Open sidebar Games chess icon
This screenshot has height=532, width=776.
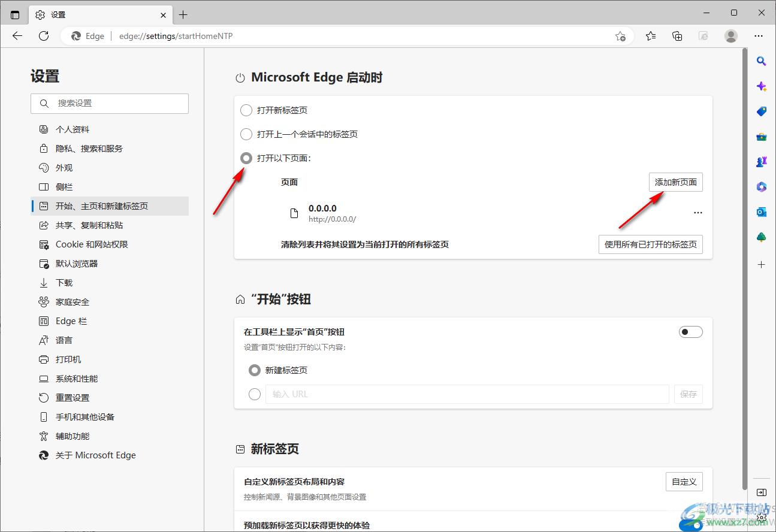pyautogui.click(x=761, y=162)
